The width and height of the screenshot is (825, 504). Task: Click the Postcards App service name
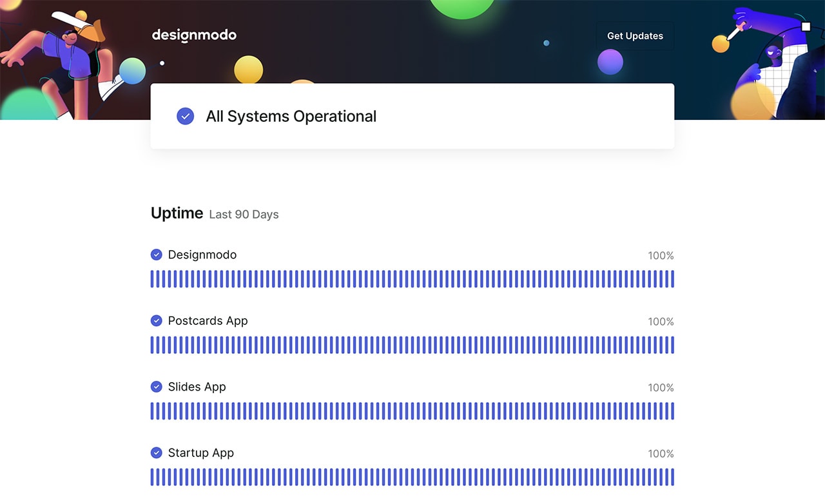click(x=208, y=321)
